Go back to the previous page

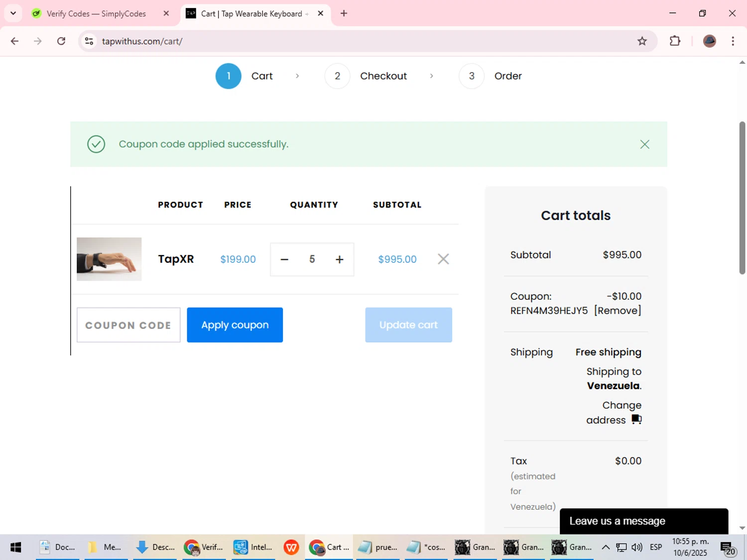coord(14,41)
